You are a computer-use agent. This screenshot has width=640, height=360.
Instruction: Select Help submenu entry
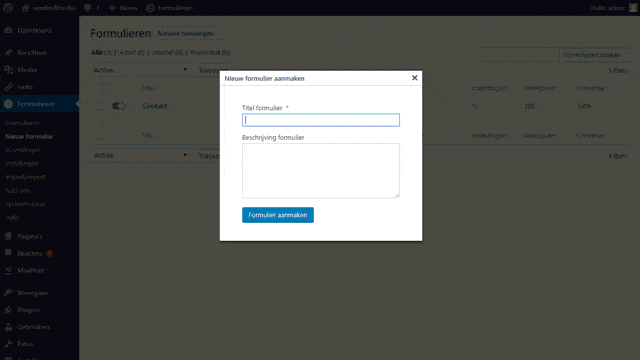click(12, 217)
